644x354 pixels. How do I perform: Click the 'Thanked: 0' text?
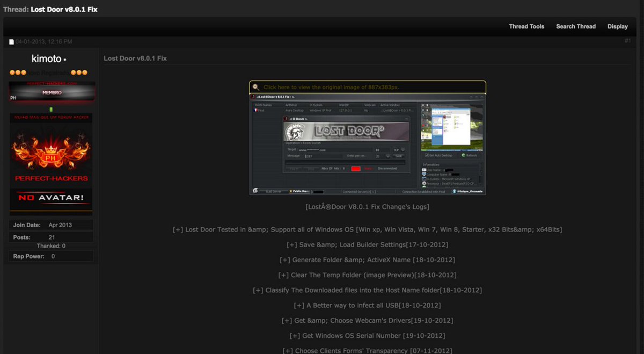click(x=51, y=246)
